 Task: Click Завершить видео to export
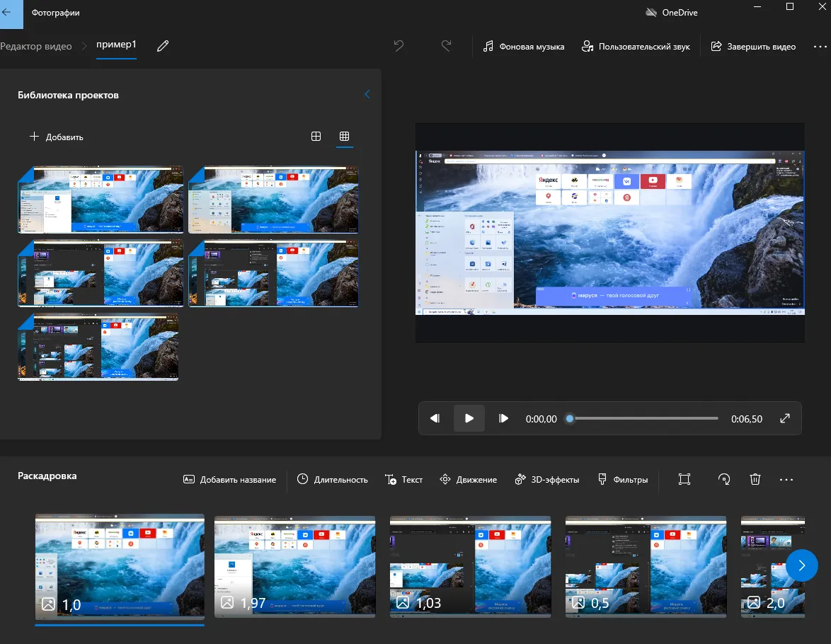(753, 47)
